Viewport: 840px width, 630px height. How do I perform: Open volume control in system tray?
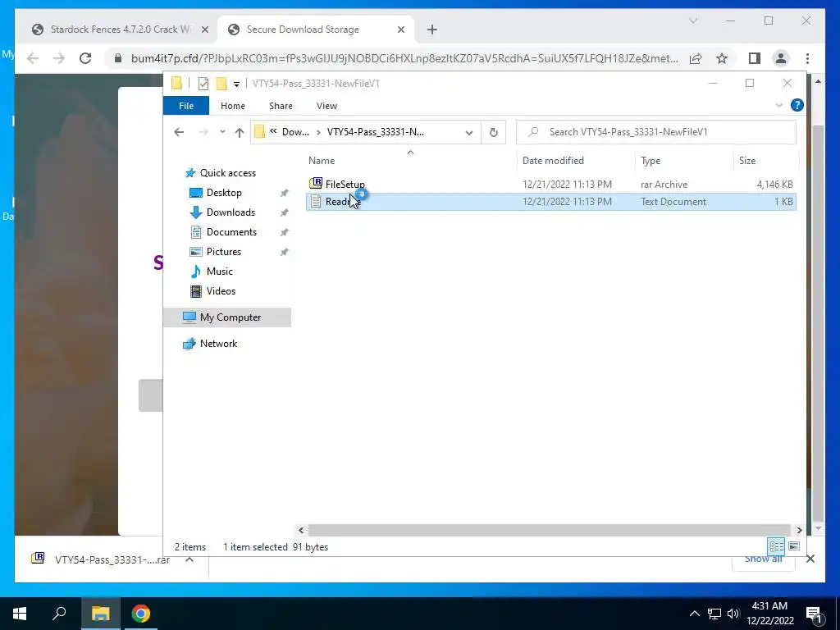click(733, 614)
